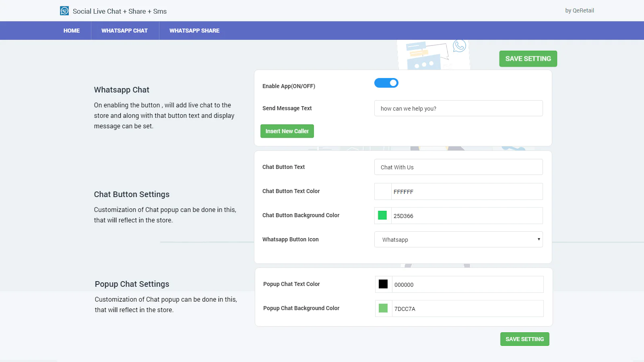The image size is (644, 362).
Task: Edit the Chat Button Text field
Action: tap(458, 167)
